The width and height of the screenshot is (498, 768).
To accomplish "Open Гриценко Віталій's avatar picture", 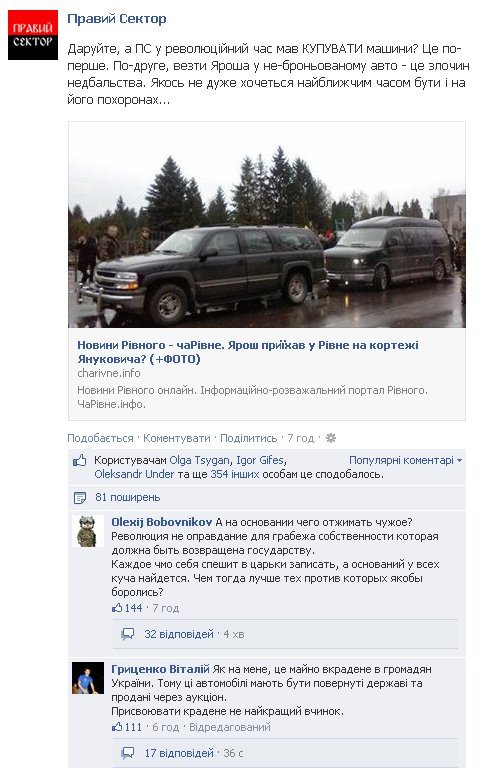I will pos(88,678).
